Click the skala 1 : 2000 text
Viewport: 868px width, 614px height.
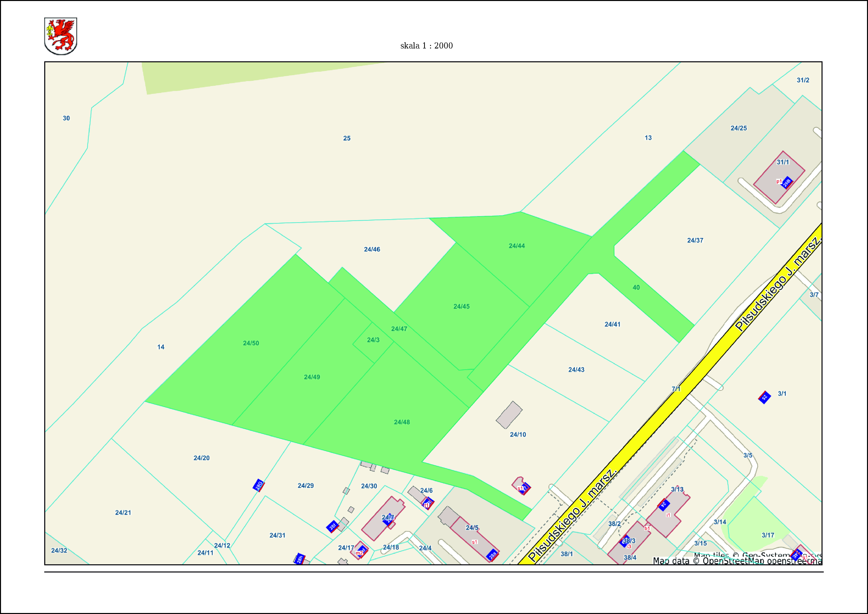pyautogui.click(x=426, y=46)
